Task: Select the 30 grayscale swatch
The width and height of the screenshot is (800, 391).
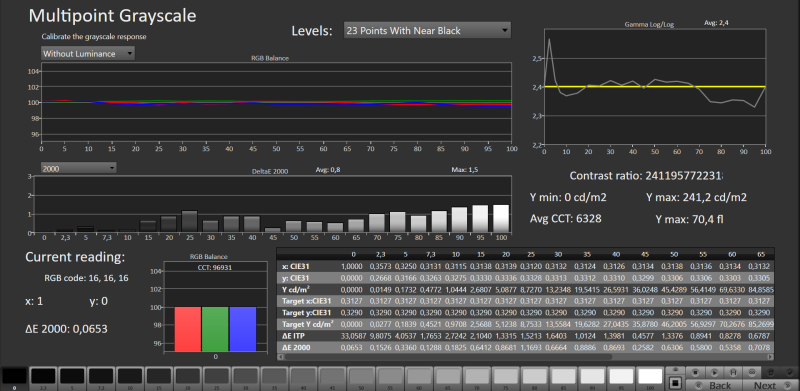Action: click(x=245, y=377)
